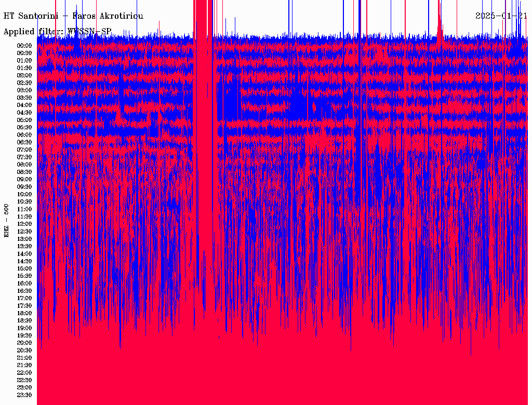Viewport: 532px width, 405px height.
Task: Select the 17:30 time label
Action: click(x=24, y=306)
